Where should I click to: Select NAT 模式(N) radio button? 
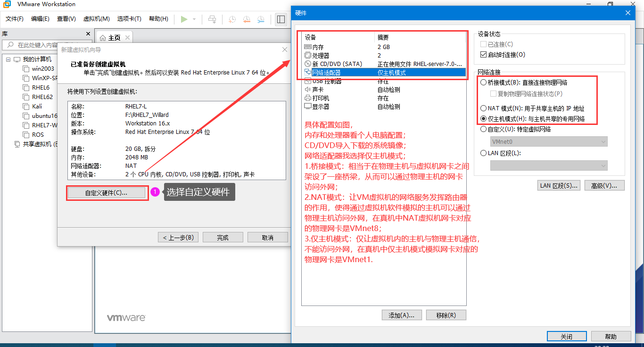[483, 108]
